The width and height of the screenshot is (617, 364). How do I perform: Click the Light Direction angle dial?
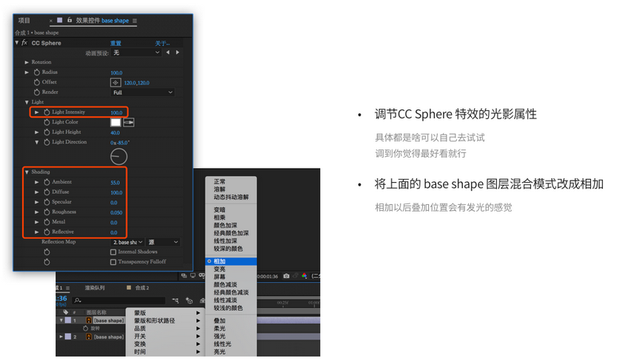pyautogui.click(x=119, y=156)
